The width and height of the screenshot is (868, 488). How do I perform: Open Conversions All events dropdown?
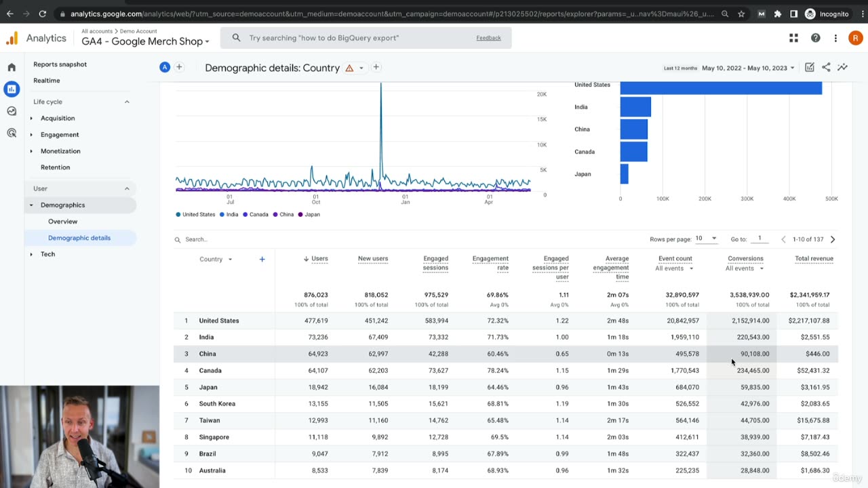[x=745, y=268]
